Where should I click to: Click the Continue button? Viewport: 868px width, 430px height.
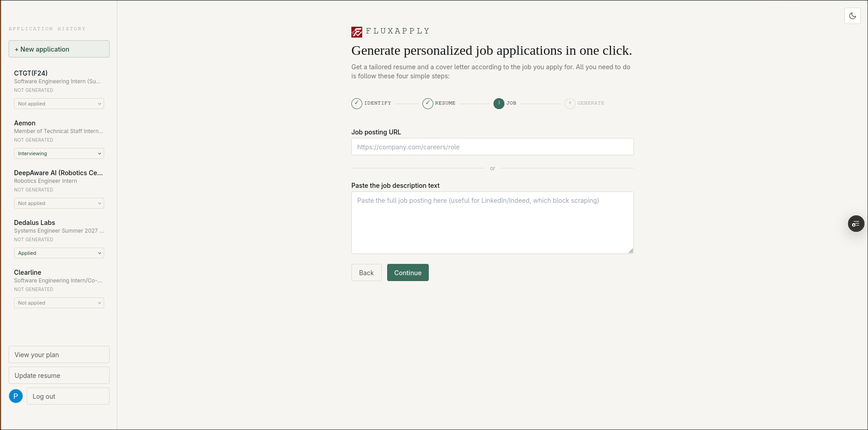408,272
